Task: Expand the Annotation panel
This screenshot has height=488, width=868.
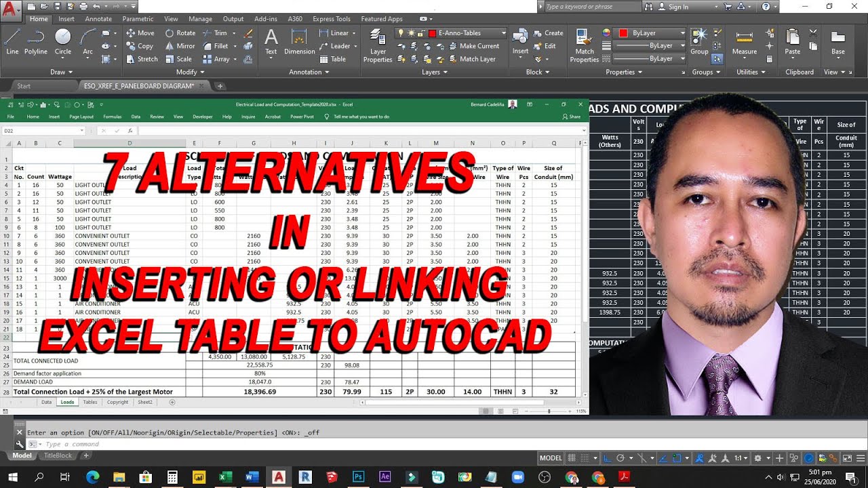Action: coord(309,72)
